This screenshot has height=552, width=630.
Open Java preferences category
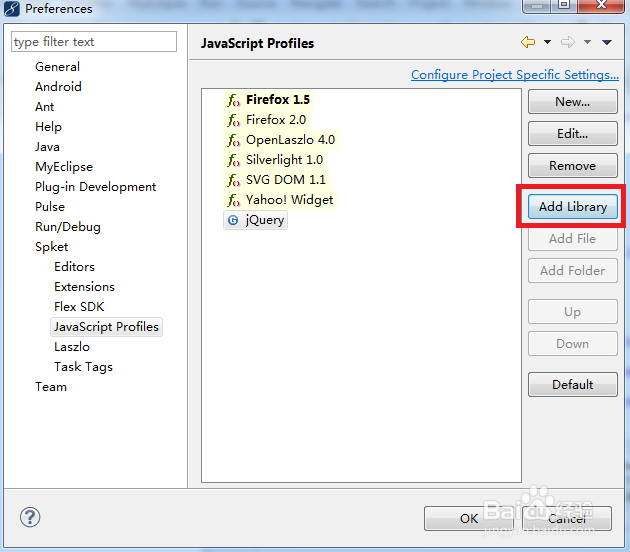47,147
